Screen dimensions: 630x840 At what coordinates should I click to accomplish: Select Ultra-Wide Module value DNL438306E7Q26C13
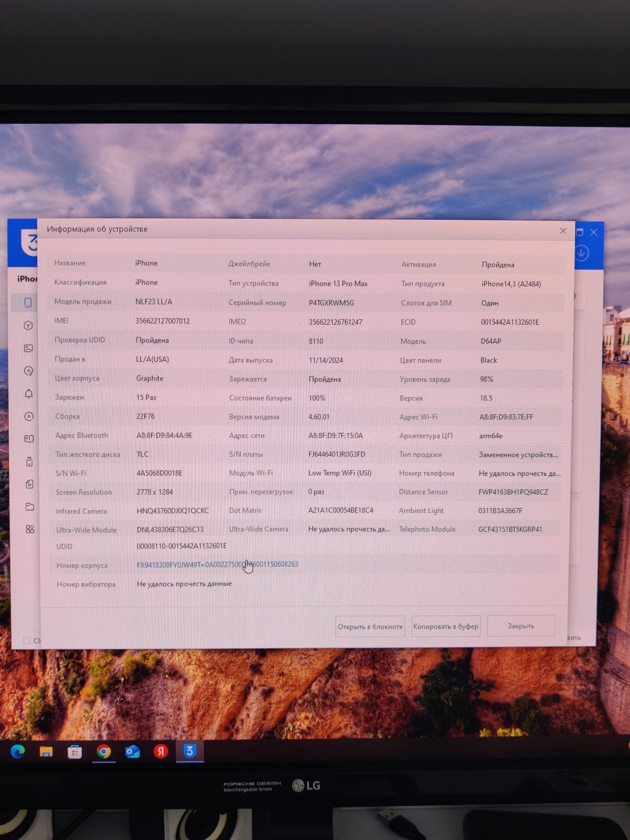coord(170,530)
